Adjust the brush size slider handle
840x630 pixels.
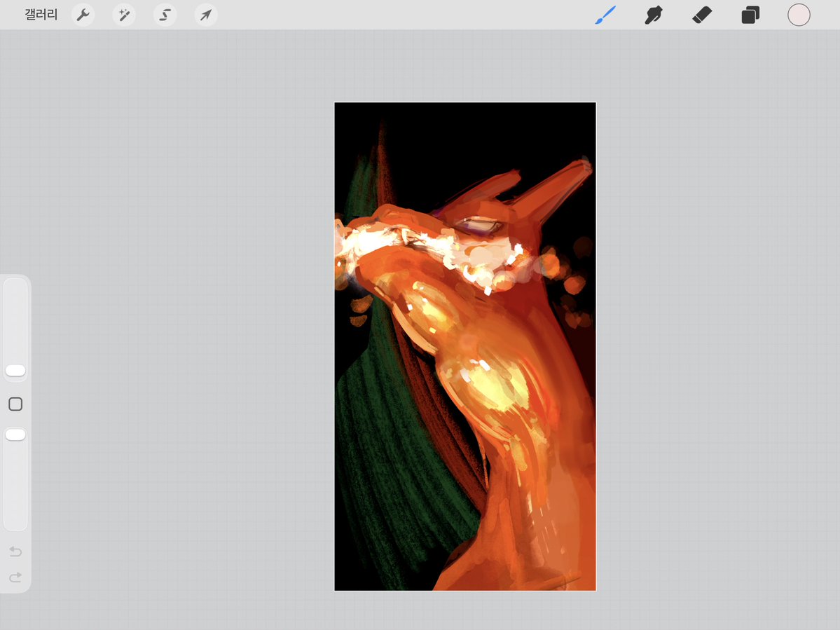coord(15,371)
